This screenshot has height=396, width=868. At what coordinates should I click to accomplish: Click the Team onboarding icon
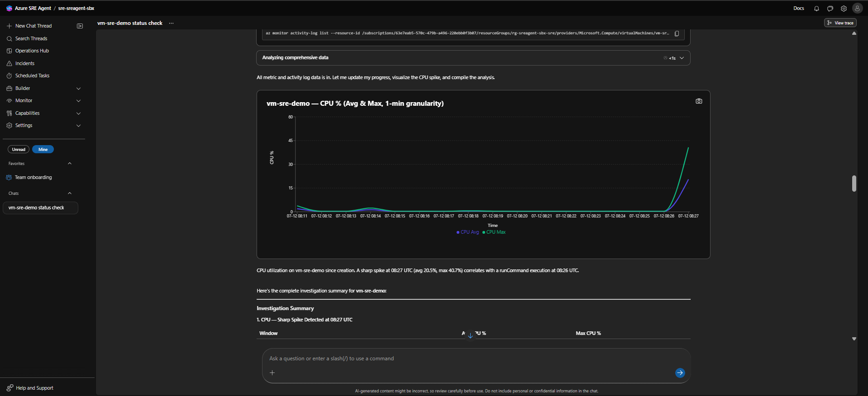point(9,177)
